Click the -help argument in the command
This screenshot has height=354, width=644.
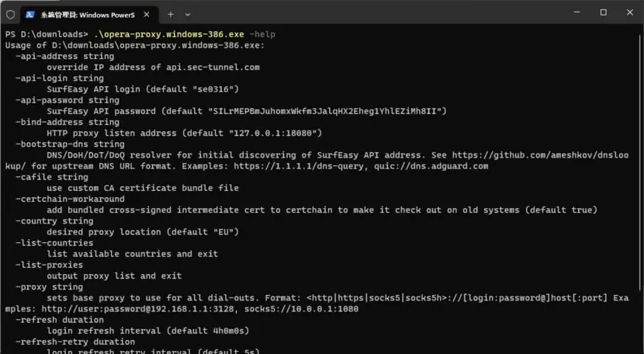tap(262, 34)
